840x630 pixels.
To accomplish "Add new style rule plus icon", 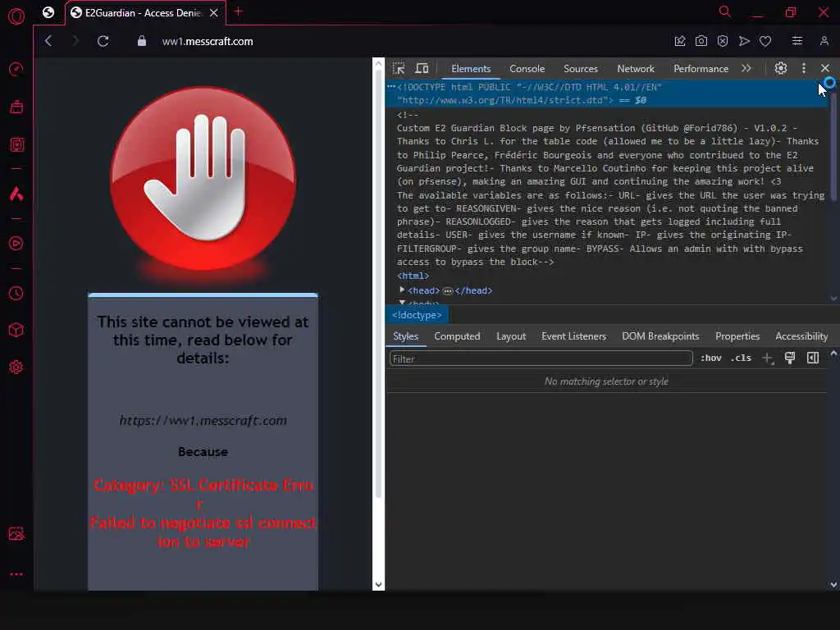I will click(768, 358).
